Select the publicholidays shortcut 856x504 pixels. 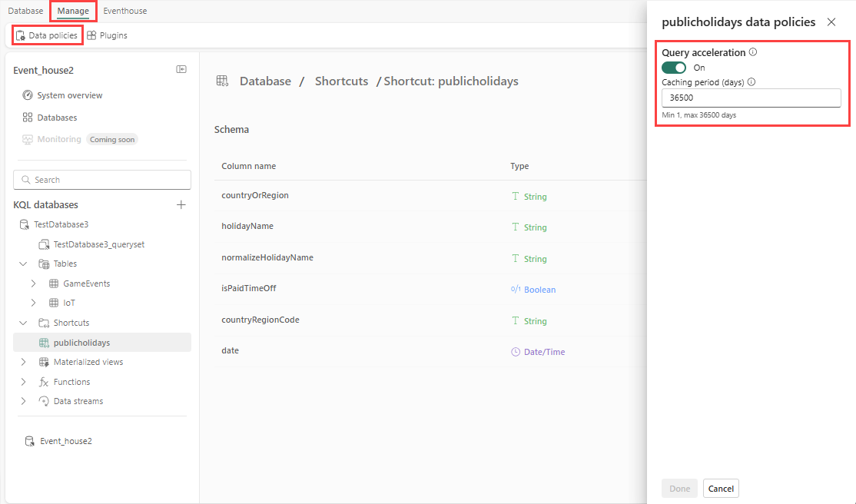coord(81,342)
